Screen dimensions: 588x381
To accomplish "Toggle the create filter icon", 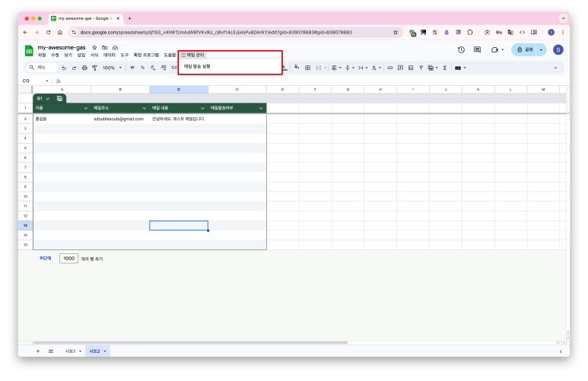I will tap(421, 68).
